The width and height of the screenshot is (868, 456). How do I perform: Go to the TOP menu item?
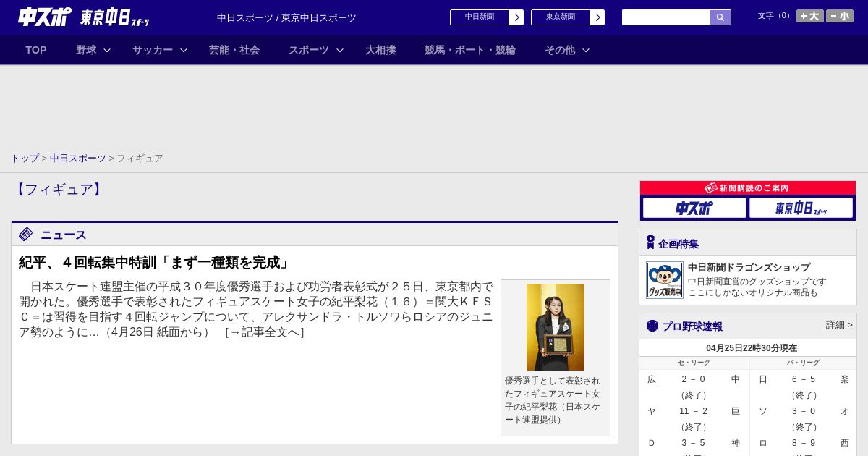pos(36,50)
